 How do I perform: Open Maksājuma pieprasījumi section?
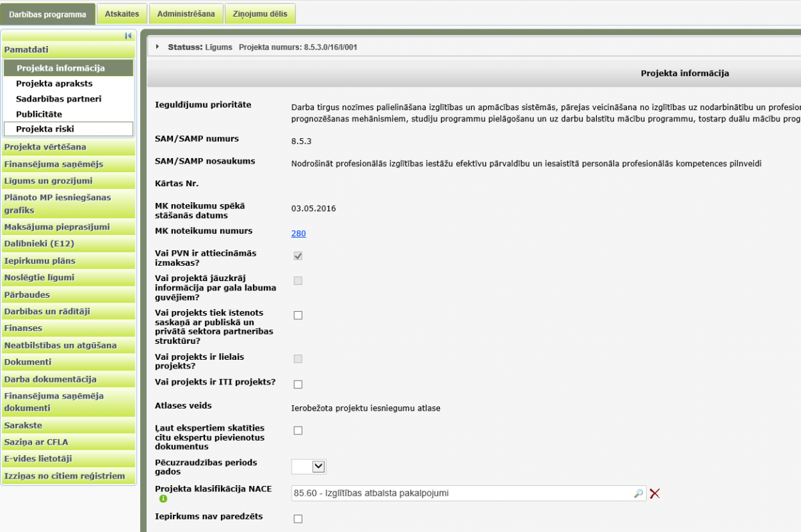click(x=57, y=227)
